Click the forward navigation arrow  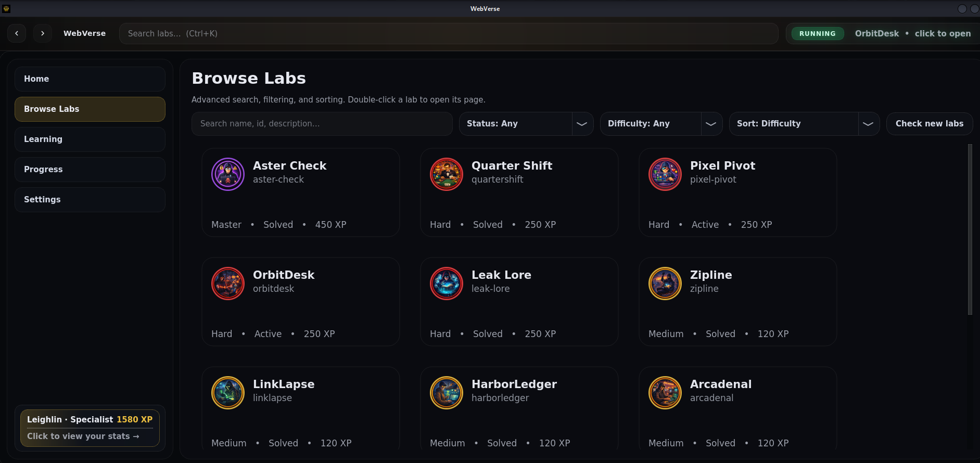point(43,33)
